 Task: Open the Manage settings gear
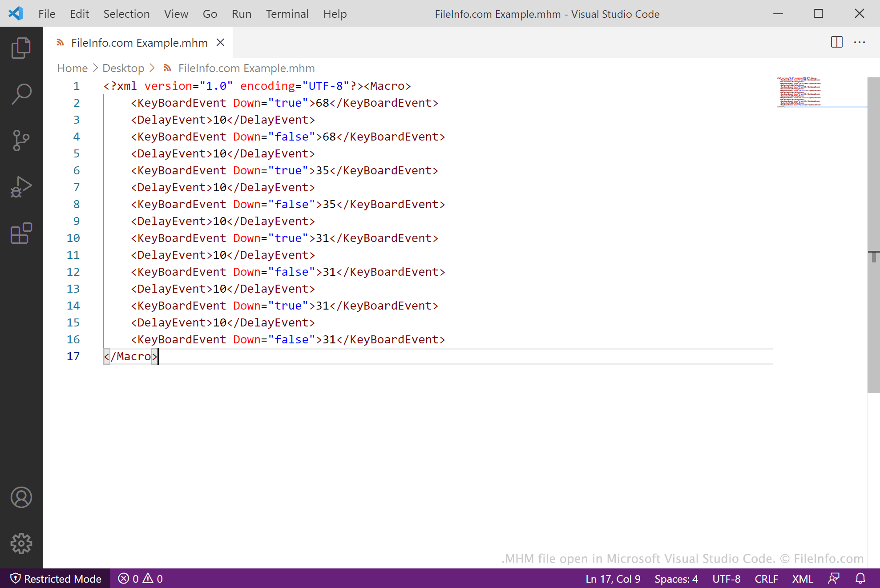(x=20, y=543)
